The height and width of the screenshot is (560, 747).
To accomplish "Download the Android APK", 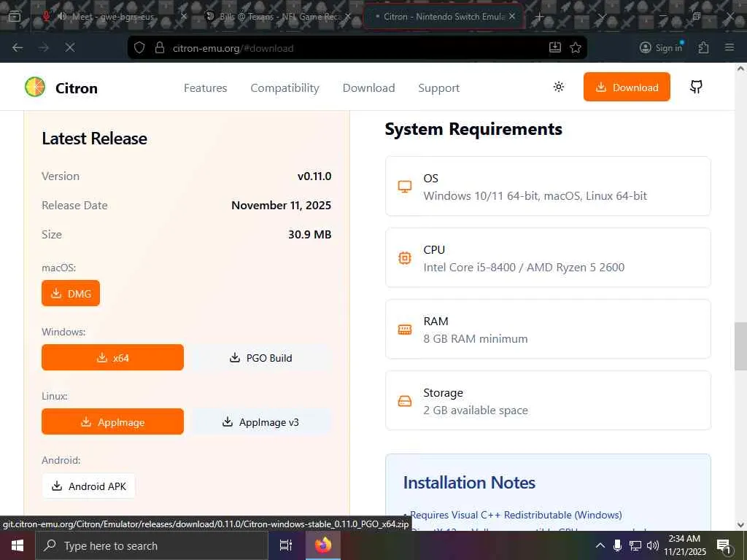I will (88, 486).
